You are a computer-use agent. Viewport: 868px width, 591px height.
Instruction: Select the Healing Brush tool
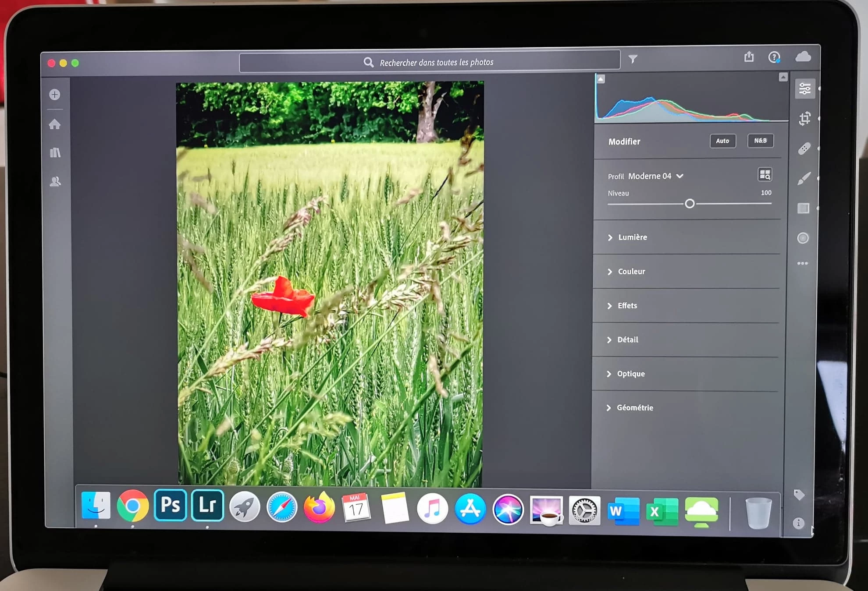coord(804,149)
